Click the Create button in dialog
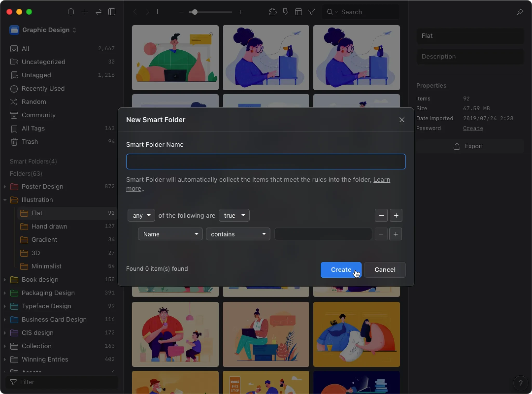 pos(341,270)
